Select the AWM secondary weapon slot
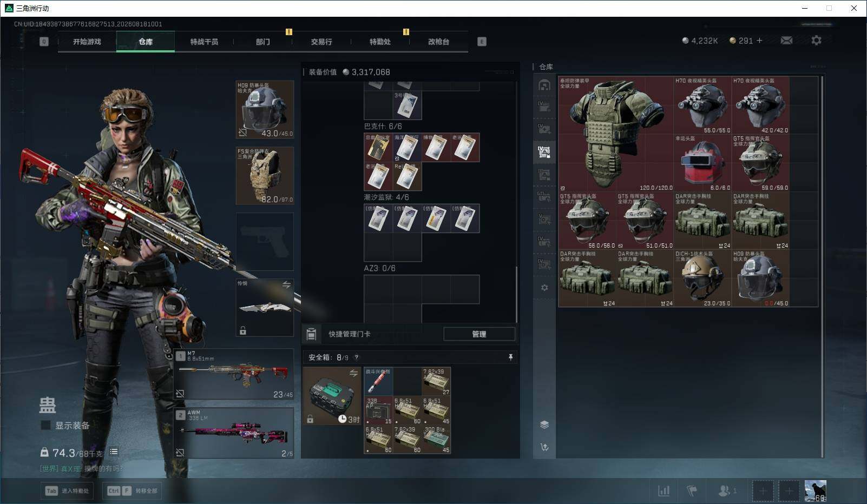 (x=234, y=433)
